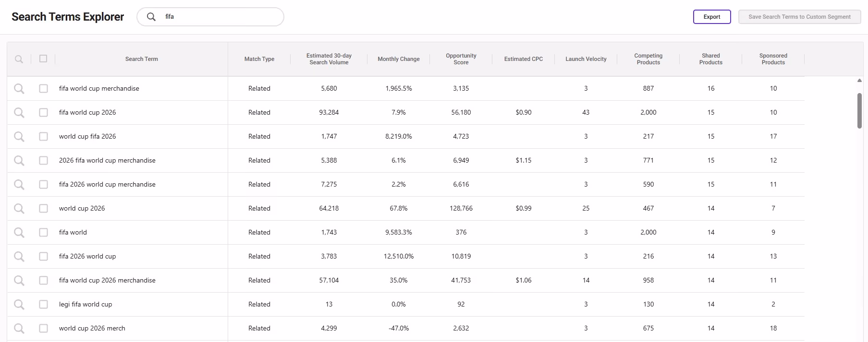Check the box for 'fifa 2026 world cup' row

point(43,256)
